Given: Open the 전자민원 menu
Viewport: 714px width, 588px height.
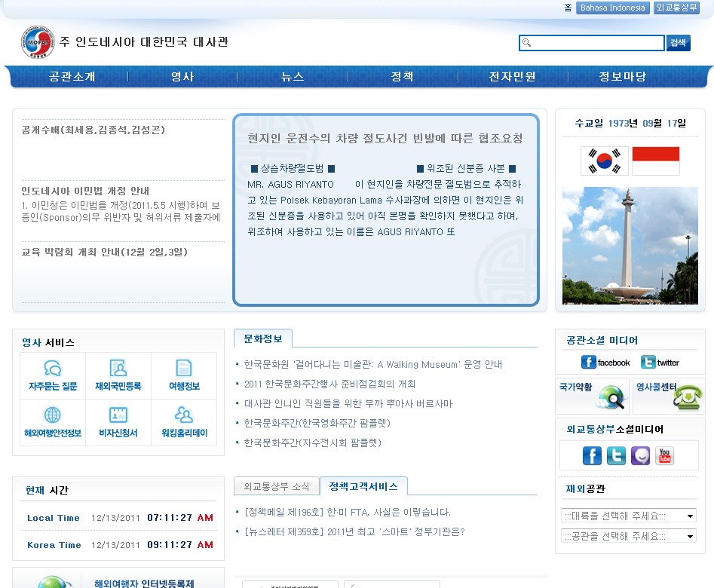Looking at the screenshot, I should (512, 77).
